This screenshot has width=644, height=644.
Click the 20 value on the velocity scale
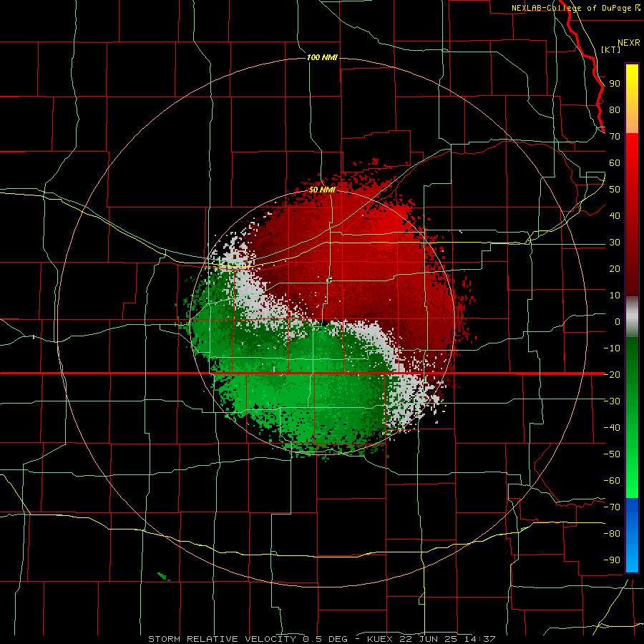tap(615, 268)
